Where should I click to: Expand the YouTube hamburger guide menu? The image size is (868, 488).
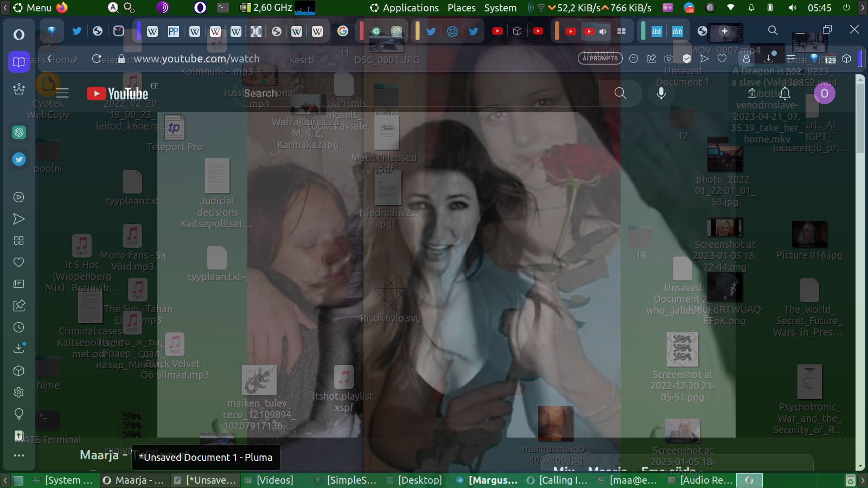click(63, 93)
